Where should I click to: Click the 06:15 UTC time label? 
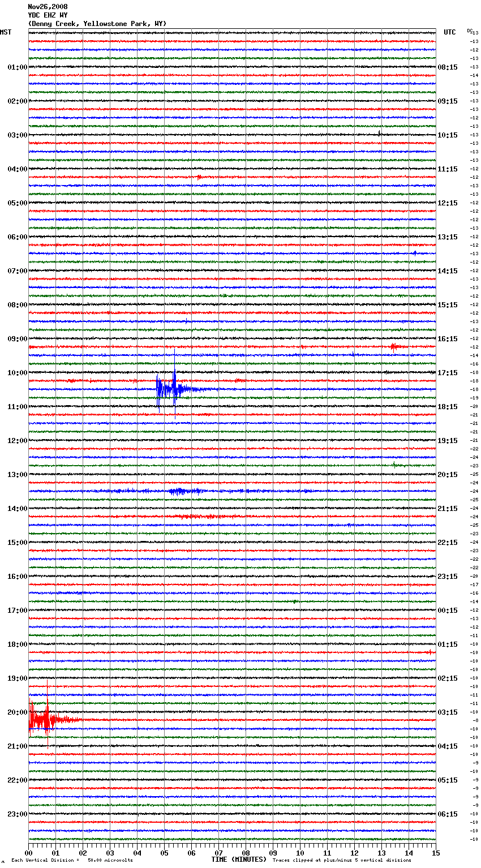click(448, 814)
